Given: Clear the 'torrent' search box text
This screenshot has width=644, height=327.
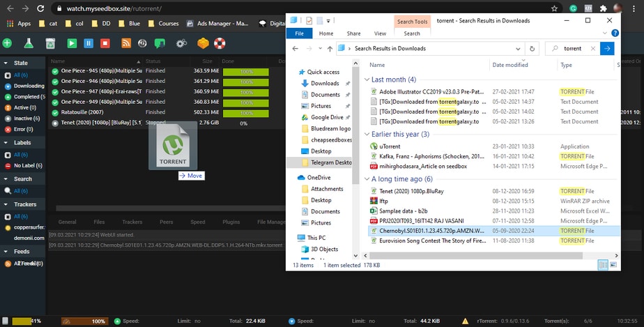Looking at the screenshot, I should pyautogui.click(x=592, y=49).
